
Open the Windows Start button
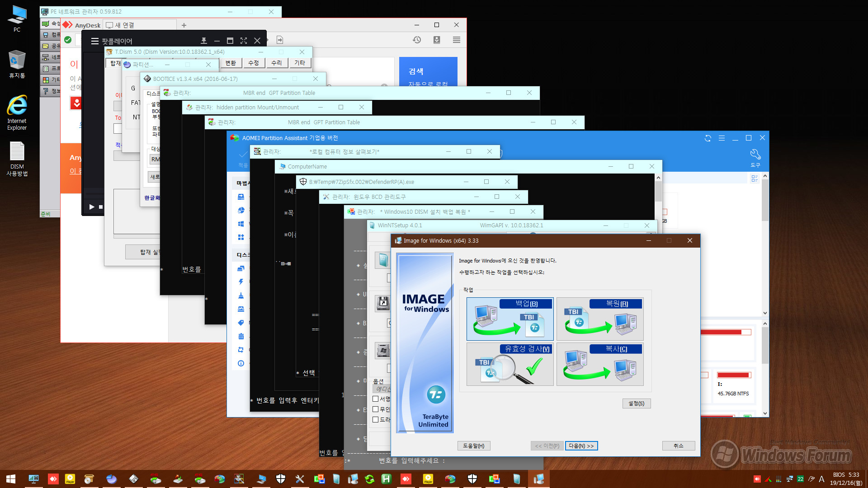(11, 479)
